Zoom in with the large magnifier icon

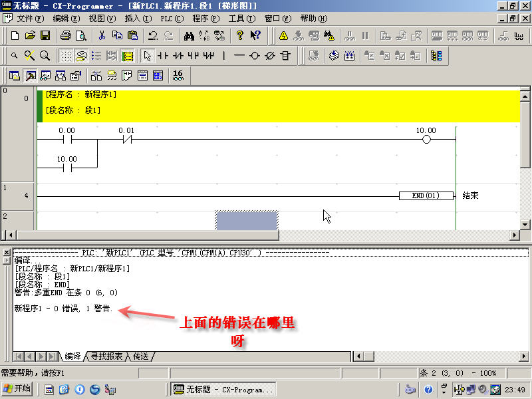pyautogui.click(x=45, y=56)
